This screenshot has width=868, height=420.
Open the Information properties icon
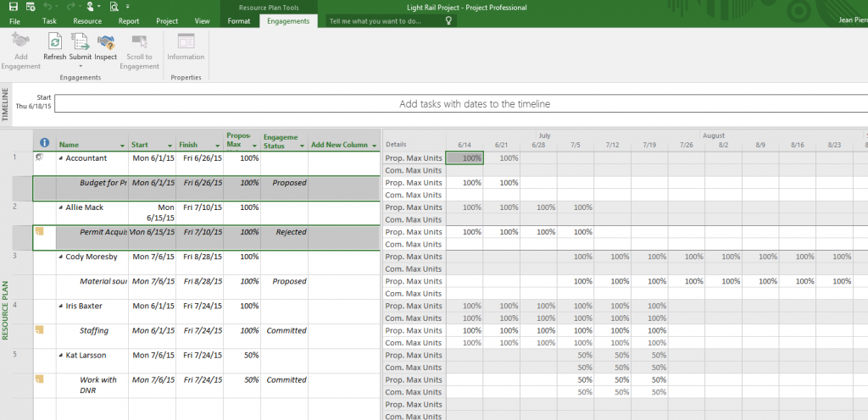[186, 41]
